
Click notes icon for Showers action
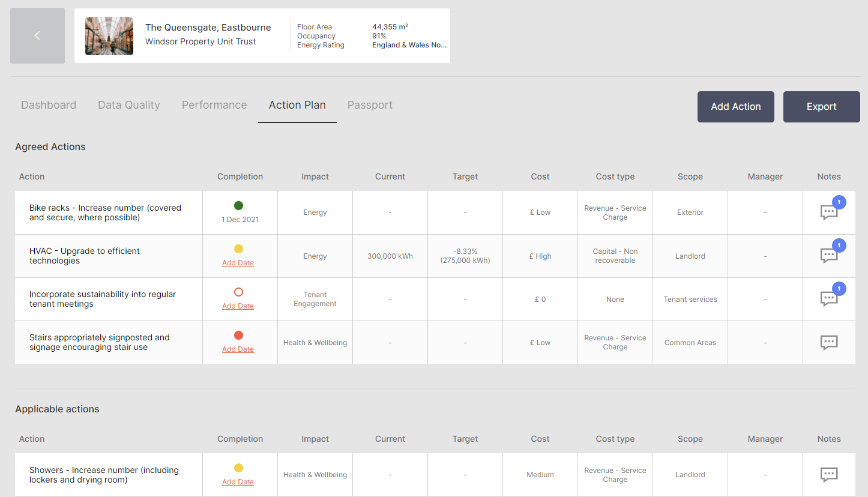(829, 474)
